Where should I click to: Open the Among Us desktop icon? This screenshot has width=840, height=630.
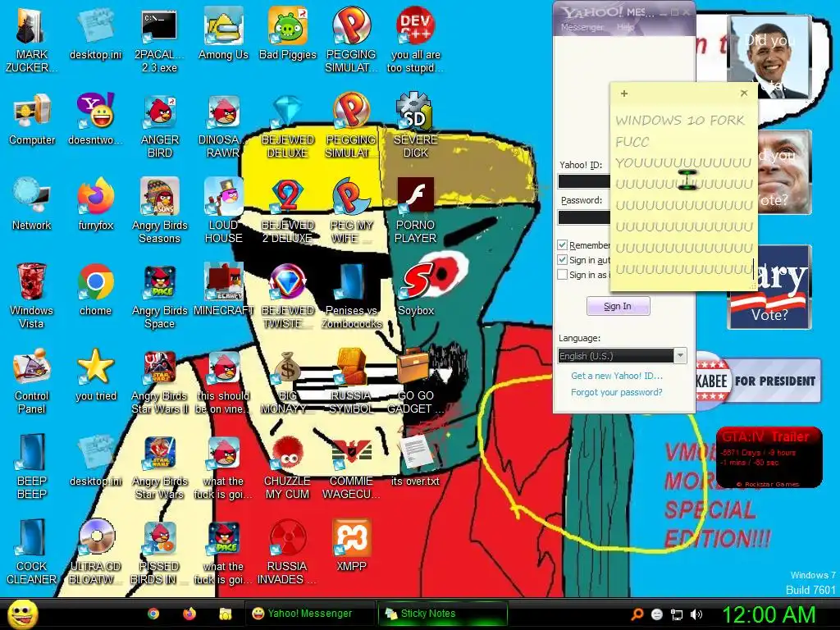click(x=223, y=34)
